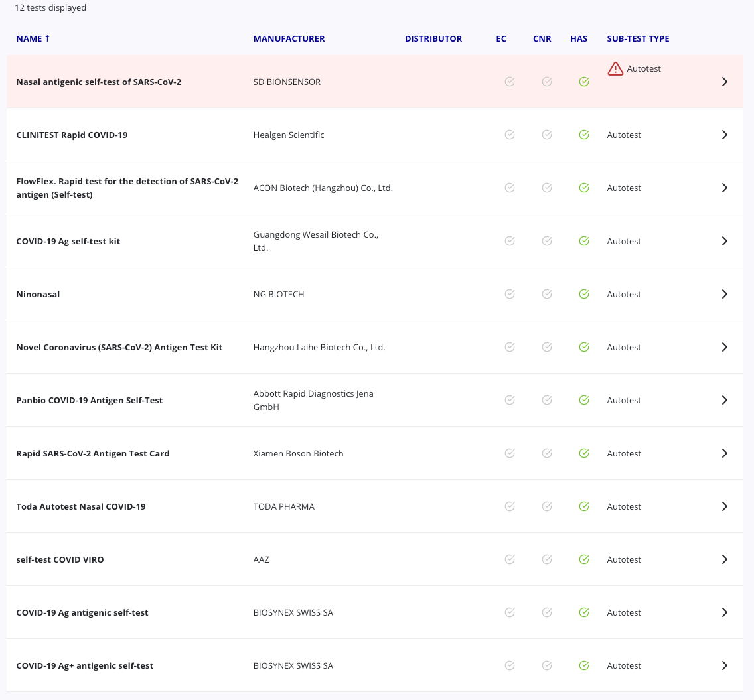Click the red warning triangle beside Autotest
The width and height of the screenshot is (754, 700).
615,69
